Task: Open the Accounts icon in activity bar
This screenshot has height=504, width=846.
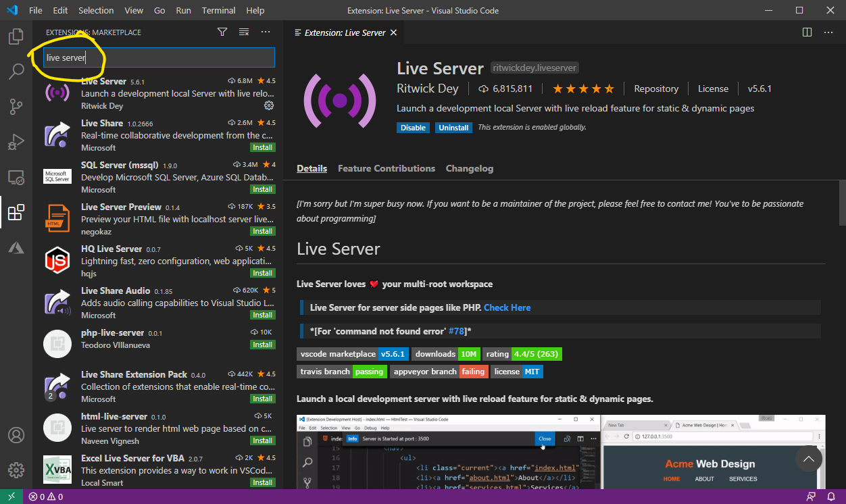Action: coord(16,435)
